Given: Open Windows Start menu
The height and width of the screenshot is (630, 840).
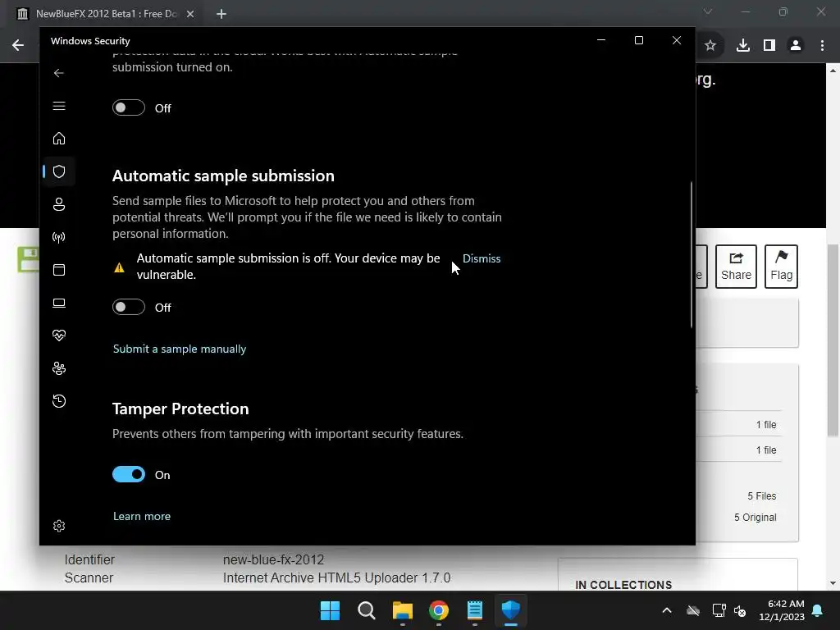Looking at the screenshot, I should point(330,610).
